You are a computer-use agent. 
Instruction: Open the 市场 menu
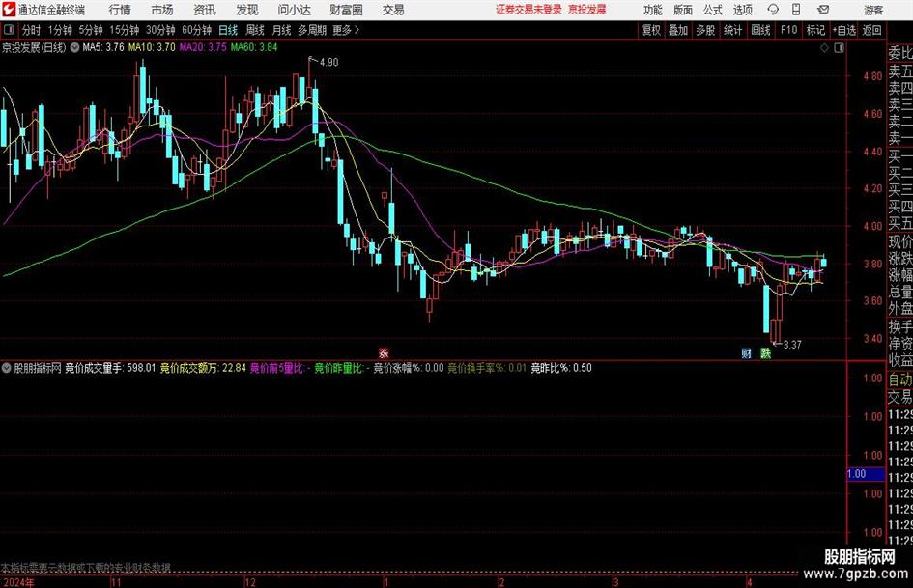coord(162,10)
